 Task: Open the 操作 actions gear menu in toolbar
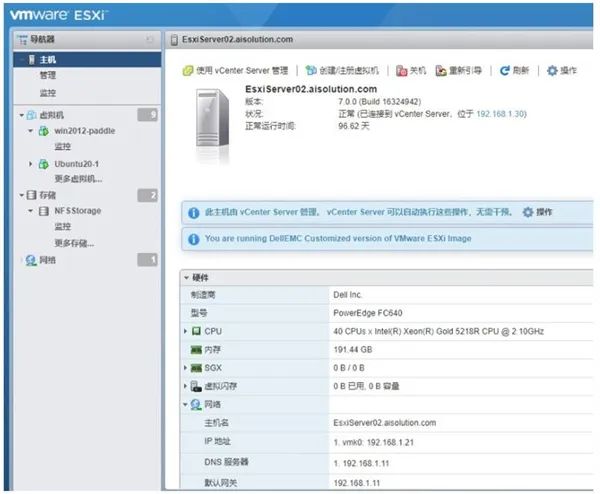pos(561,71)
